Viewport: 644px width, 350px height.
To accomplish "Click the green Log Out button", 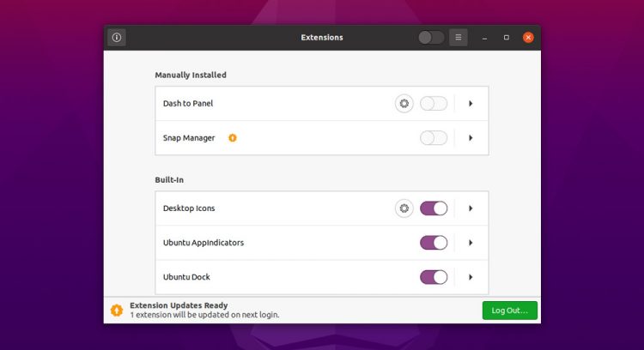I will pos(510,311).
